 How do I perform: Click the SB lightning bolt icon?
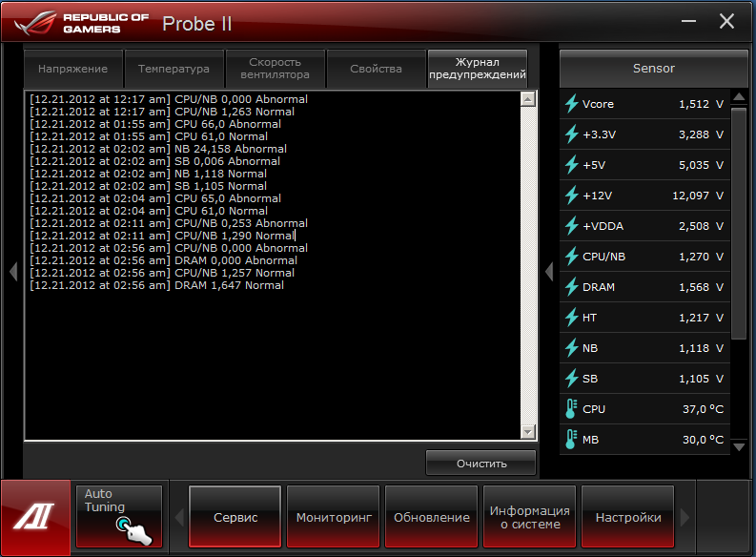pyautogui.click(x=572, y=379)
